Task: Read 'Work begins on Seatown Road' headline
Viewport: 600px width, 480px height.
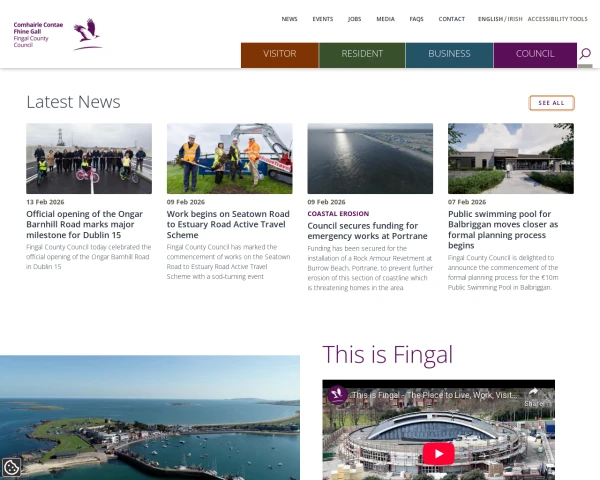Action: point(228,224)
